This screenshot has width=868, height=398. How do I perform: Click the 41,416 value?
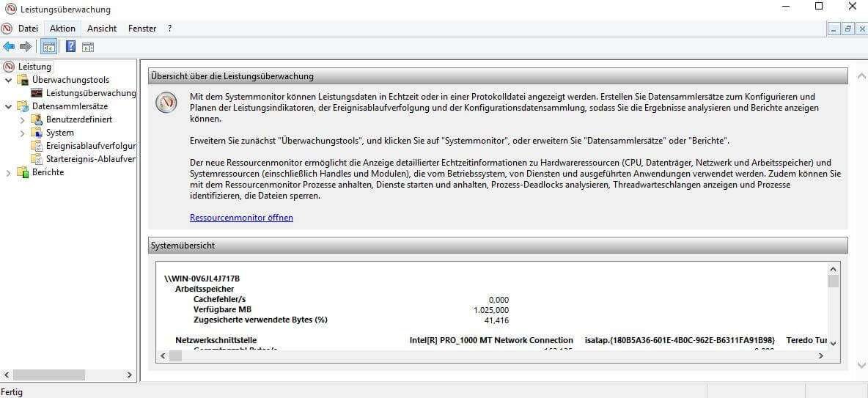pyautogui.click(x=496, y=320)
